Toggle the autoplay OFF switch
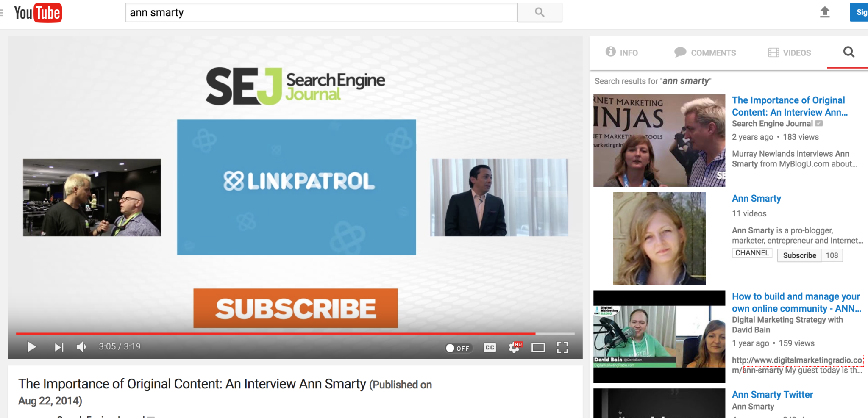Screen dimensions: 868x418 458,348
